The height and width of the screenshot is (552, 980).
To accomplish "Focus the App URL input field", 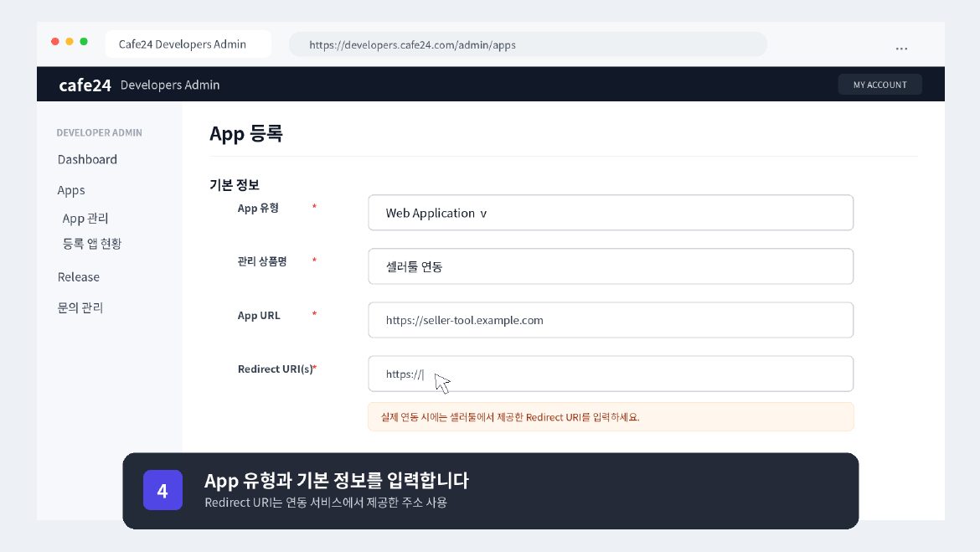I will pyautogui.click(x=611, y=320).
